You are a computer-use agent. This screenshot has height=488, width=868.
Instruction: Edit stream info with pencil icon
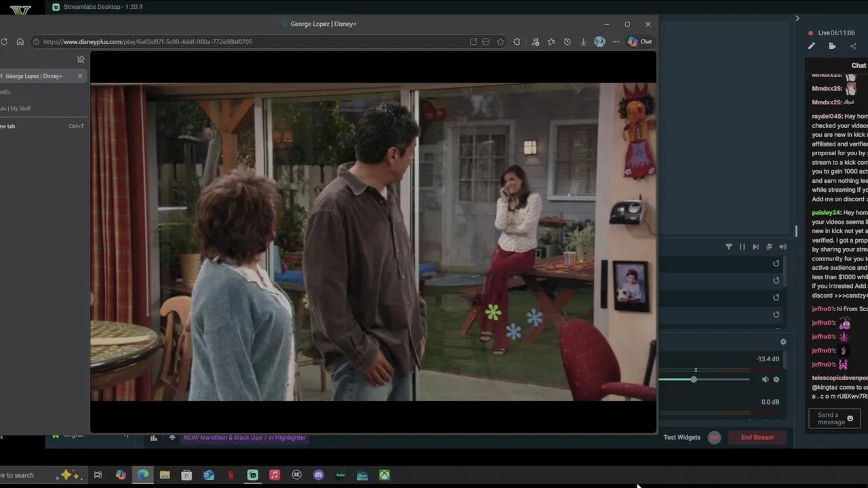coord(811,46)
